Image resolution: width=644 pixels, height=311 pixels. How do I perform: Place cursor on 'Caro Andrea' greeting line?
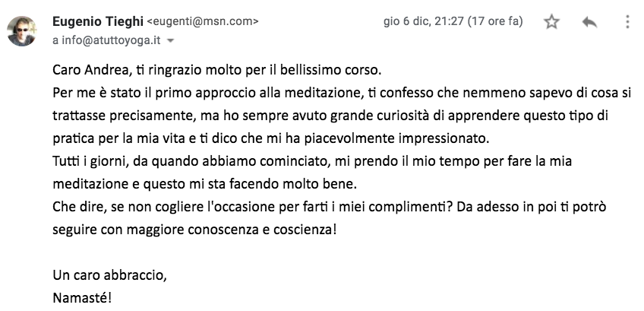point(217,71)
